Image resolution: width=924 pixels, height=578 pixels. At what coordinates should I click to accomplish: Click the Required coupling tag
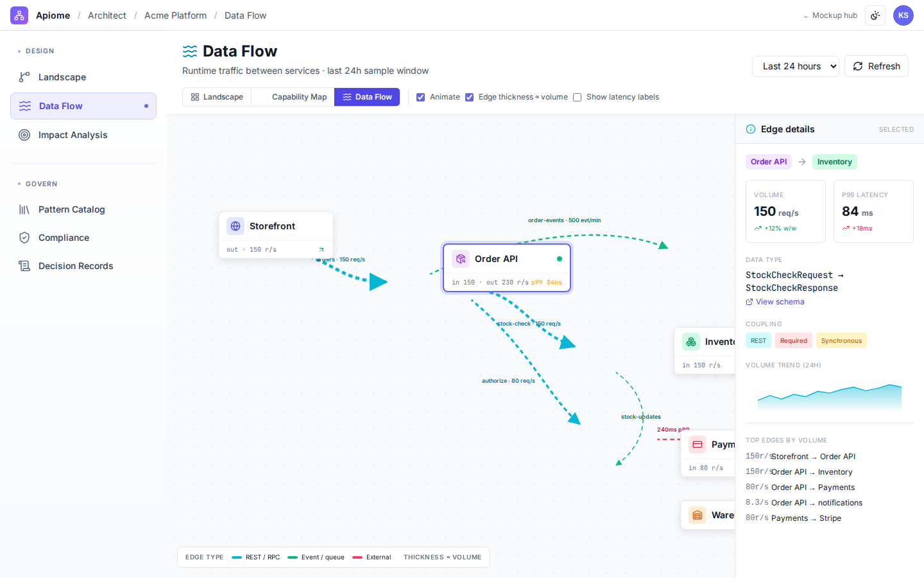click(794, 340)
